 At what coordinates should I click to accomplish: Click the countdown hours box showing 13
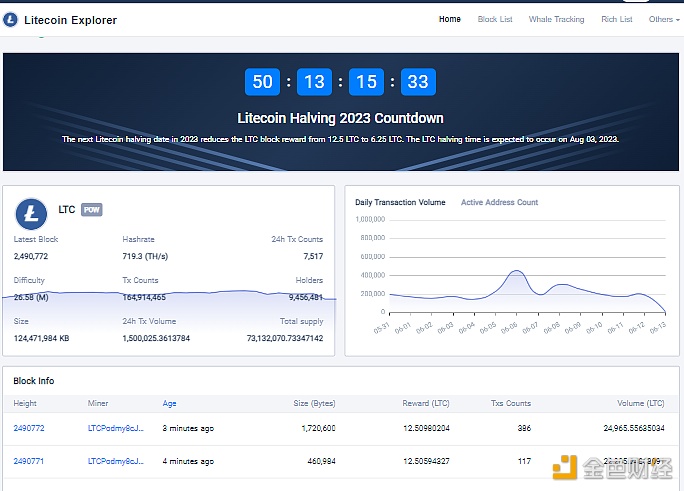click(x=314, y=82)
